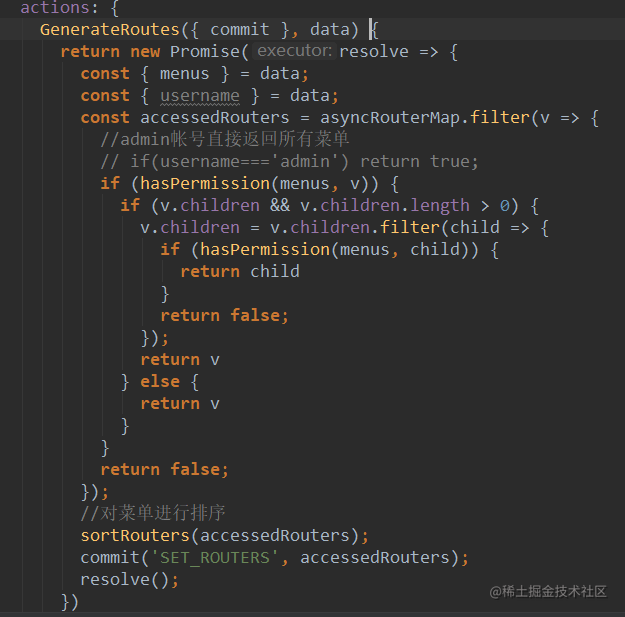Image resolution: width=625 pixels, height=617 pixels.
Task: Click the commented-out admin return true line
Action: pyautogui.click(x=289, y=162)
